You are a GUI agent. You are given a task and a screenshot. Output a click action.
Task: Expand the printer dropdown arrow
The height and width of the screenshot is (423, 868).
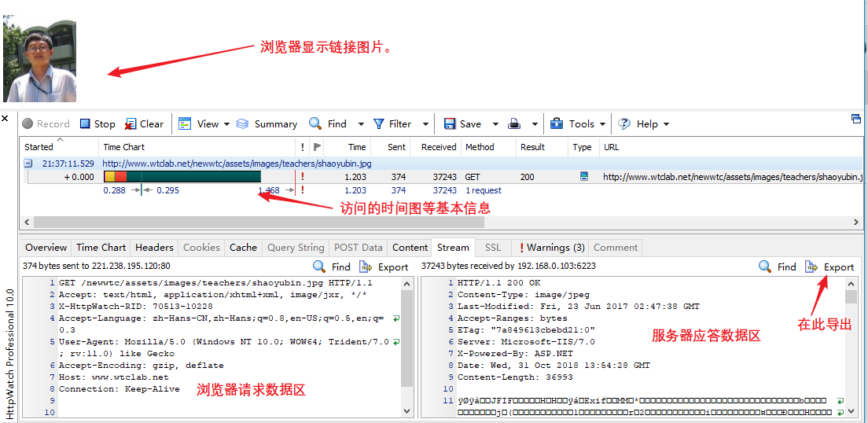(x=534, y=124)
